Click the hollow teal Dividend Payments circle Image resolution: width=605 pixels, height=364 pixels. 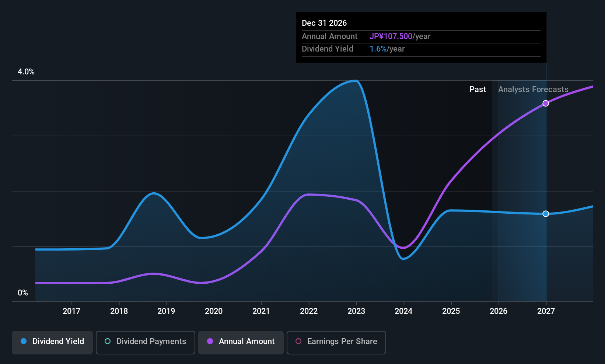tap(108, 342)
